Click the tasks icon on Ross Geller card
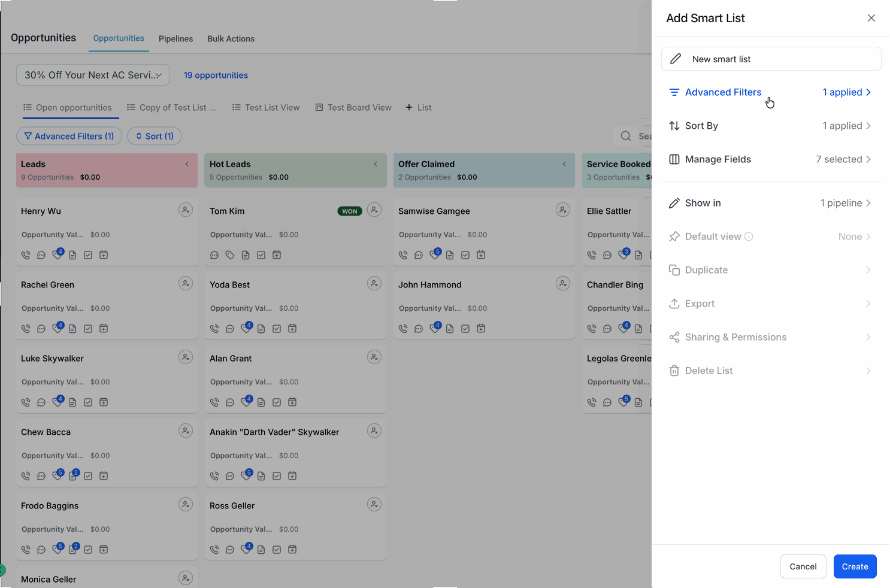 point(277,550)
